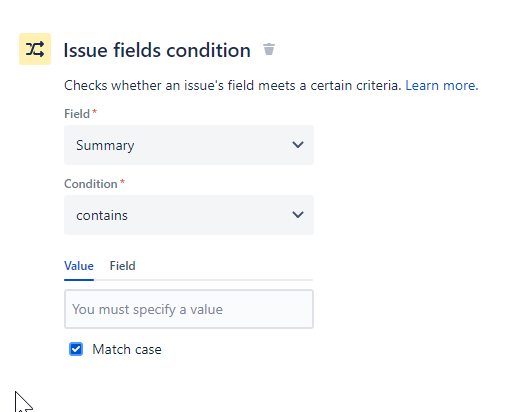The height and width of the screenshot is (412, 522).
Task: Click the yellow shuffle condition icon
Action: (x=35, y=49)
